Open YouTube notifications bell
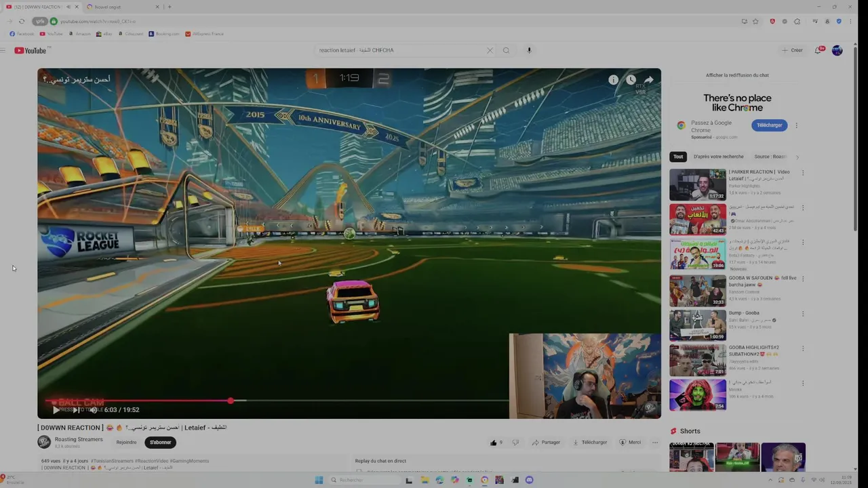Image resolution: width=868 pixels, height=488 pixels. coord(818,50)
